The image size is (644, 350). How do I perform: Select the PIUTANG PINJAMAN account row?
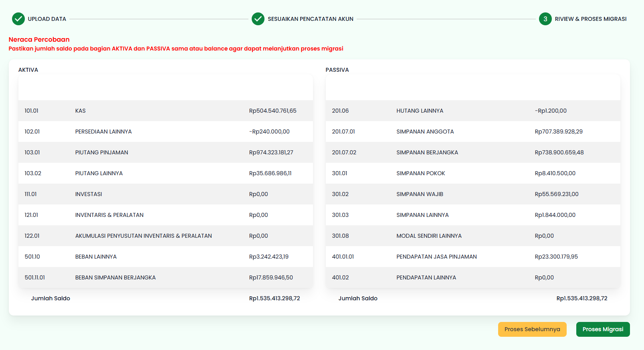(165, 152)
